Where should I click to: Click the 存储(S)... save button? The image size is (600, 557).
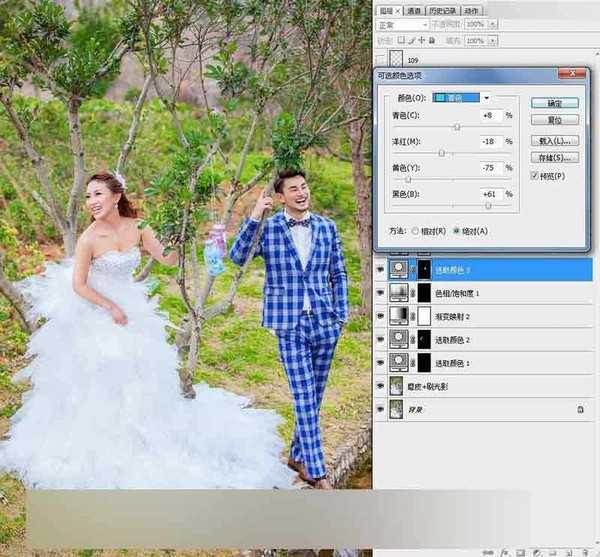(x=553, y=158)
